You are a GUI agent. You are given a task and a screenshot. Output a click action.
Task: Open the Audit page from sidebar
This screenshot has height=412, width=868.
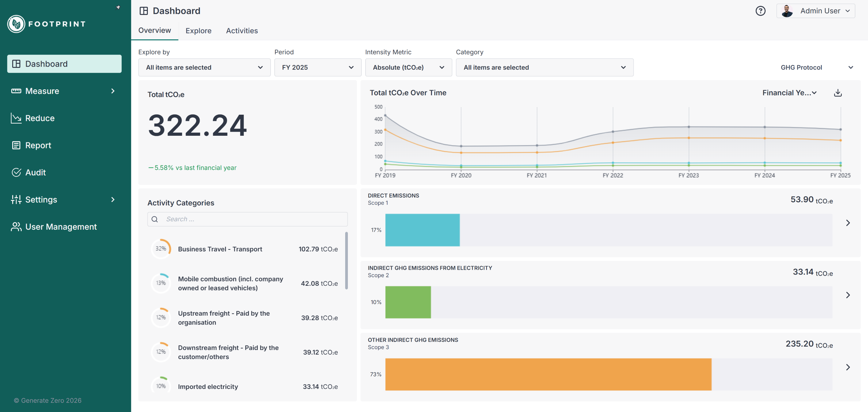point(35,172)
